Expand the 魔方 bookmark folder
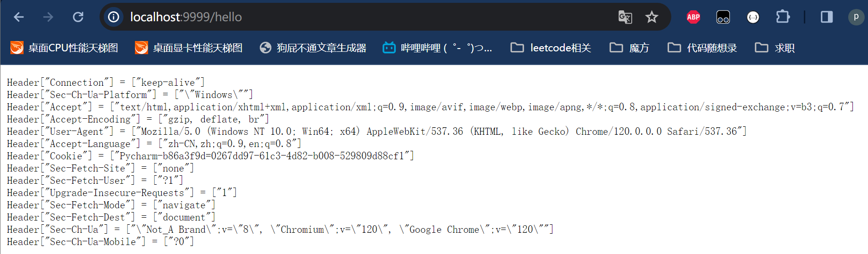Viewport: 868px width, 254px height. coord(629,48)
